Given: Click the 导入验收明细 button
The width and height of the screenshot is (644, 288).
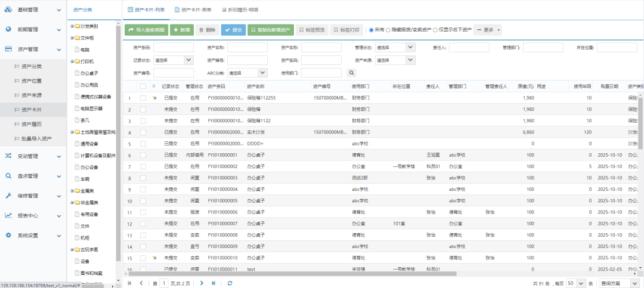Looking at the screenshot, I should (x=146, y=30).
